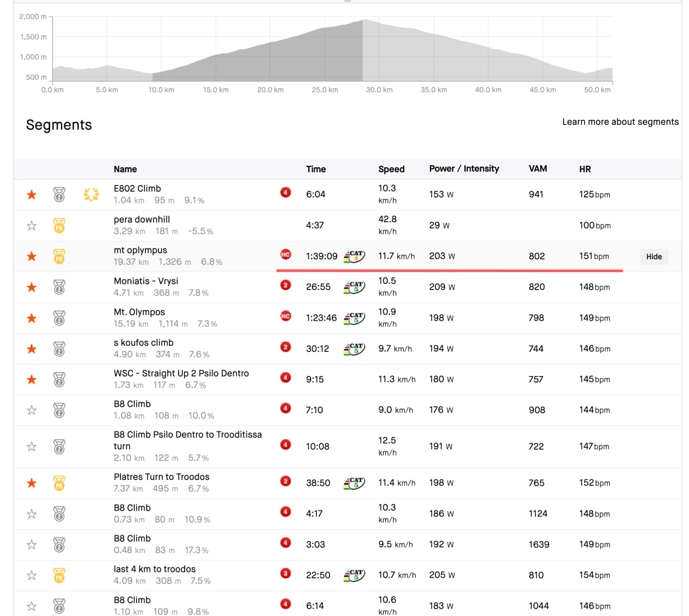Click category 3 badge on last 4 km to troodos
The image size is (689, 616).
pyautogui.click(x=286, y=573)
